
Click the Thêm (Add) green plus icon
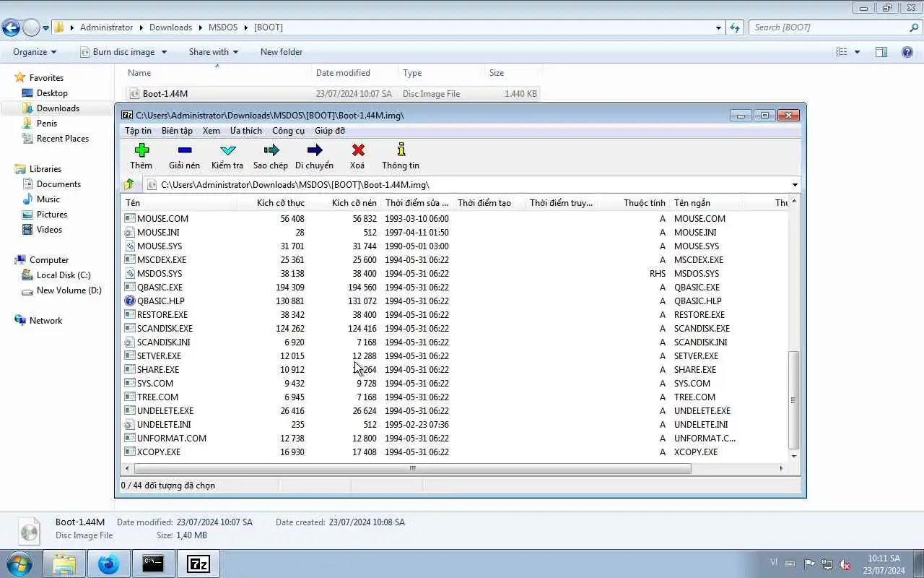[x=141, y=150]
